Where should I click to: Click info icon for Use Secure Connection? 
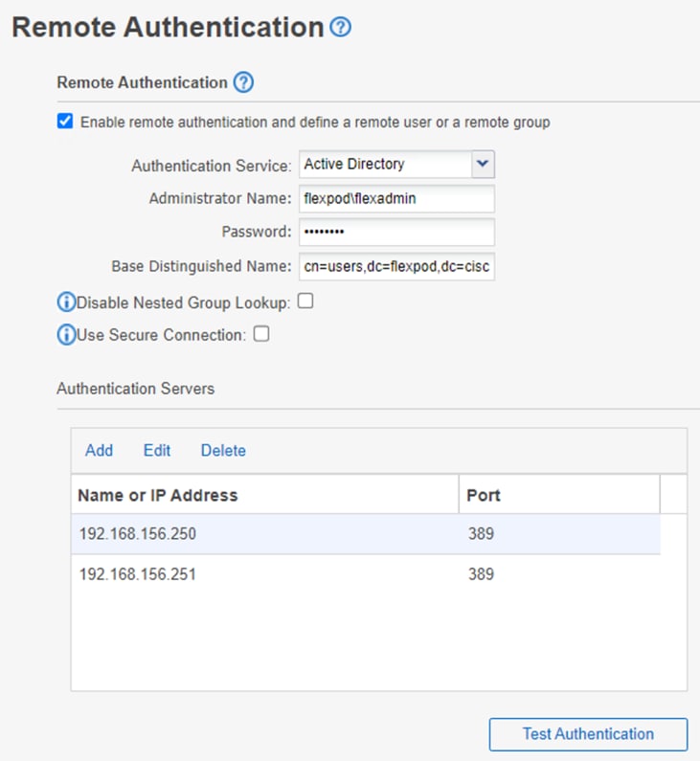click(x=66, y=335)
